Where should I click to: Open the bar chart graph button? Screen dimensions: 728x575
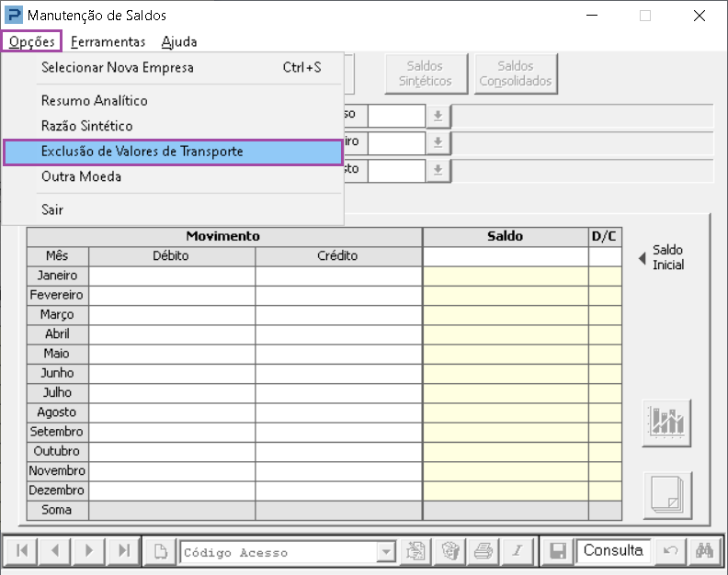[x=666, y=423]
